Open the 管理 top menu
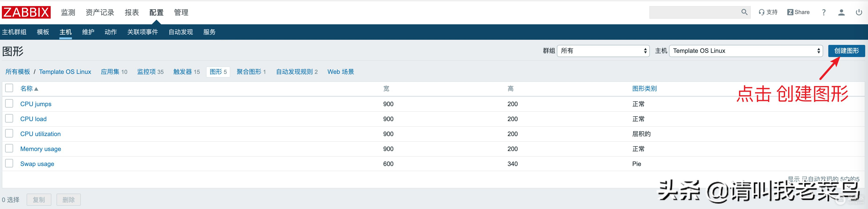Image resolution: width=868 pixels, height=209 pixels. (181, 12)
